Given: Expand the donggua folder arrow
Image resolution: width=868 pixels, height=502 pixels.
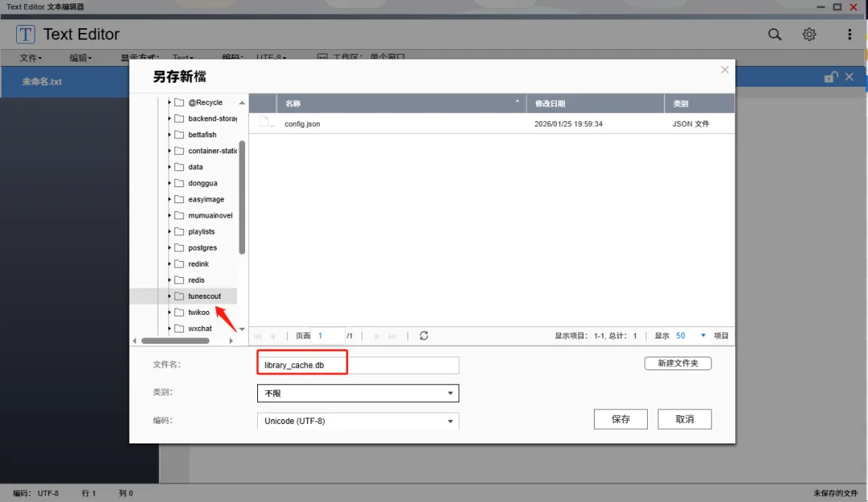Looking at the screenshot, I should (x=170, y=182).
